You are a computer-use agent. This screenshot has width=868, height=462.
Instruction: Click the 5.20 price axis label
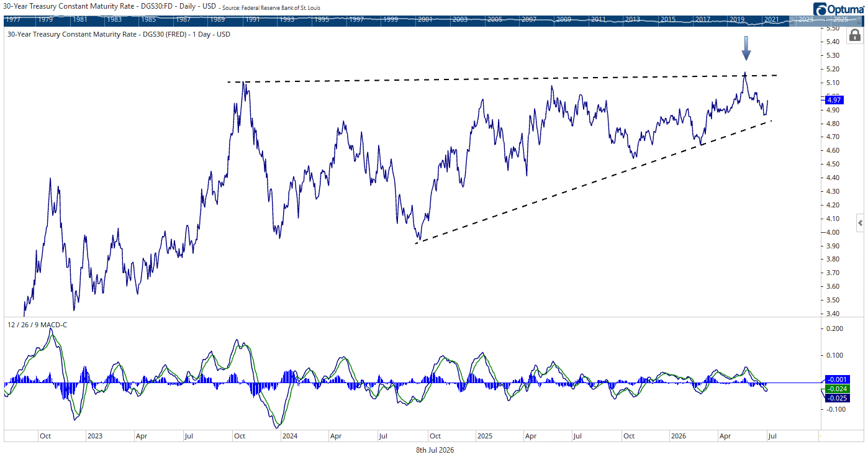[x=832, y=69]
